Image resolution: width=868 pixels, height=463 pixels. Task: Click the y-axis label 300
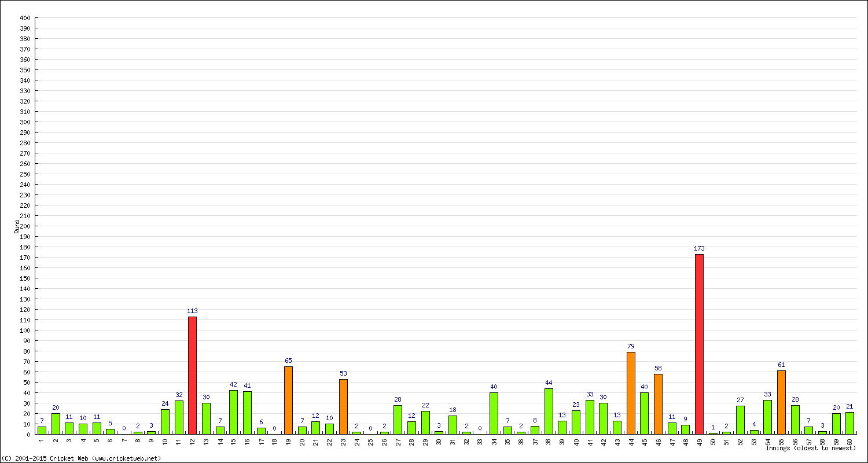coord(24,122)
